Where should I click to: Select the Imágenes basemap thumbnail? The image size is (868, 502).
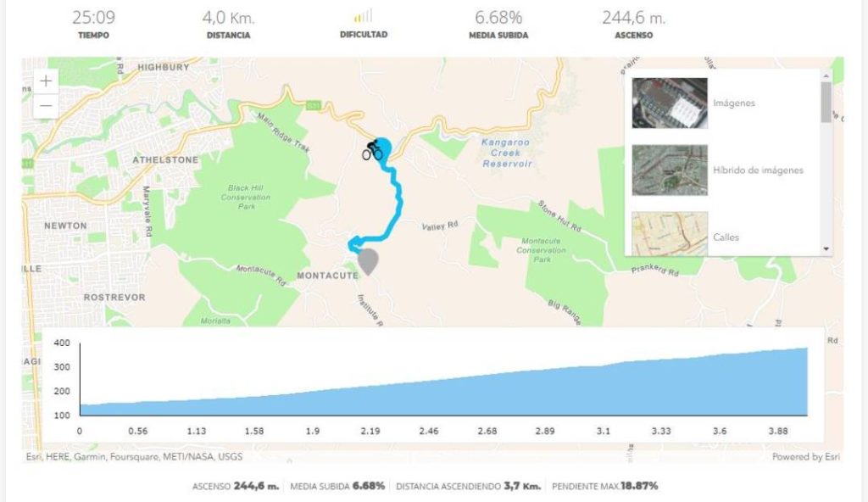[x=670, y=103]
